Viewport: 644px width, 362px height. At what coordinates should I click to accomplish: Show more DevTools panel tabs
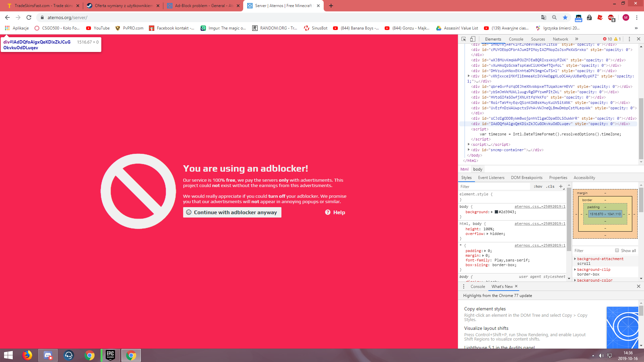point(577,39)
